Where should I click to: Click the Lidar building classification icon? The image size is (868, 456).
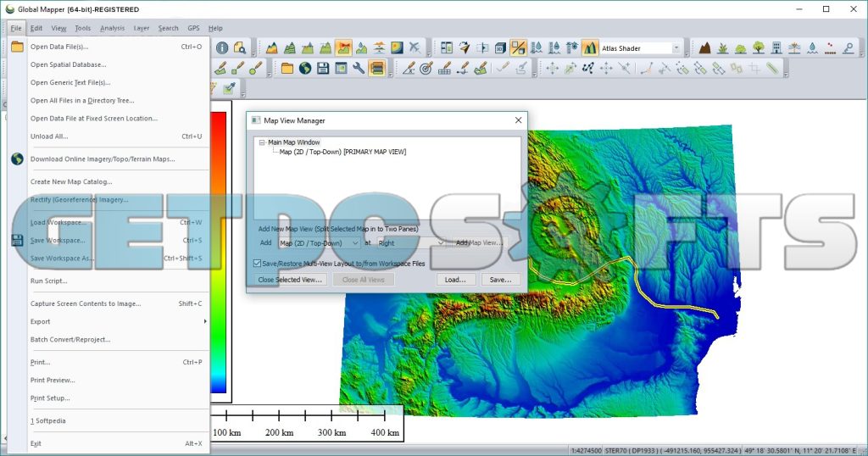(776, 48)
